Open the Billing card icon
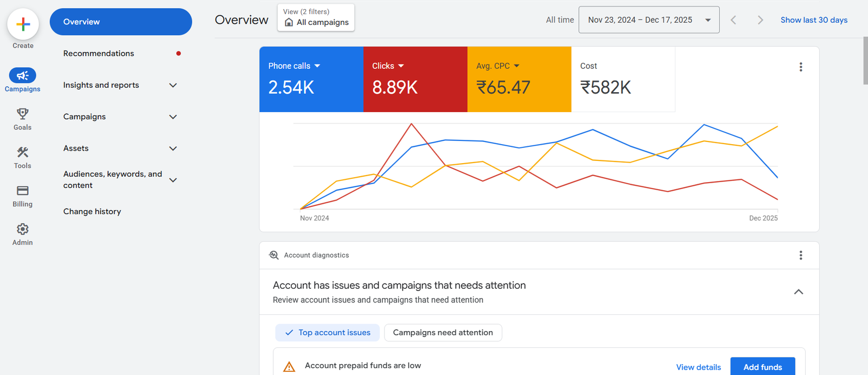 23,191
